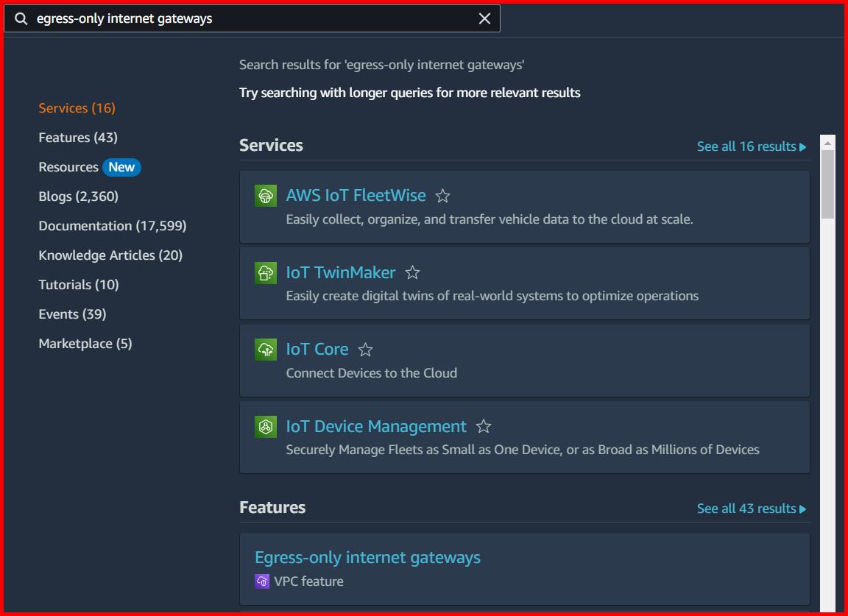Open the Egress-only internet gateways feature
Viewport: 848px width, 616px height.
(368, 557)
